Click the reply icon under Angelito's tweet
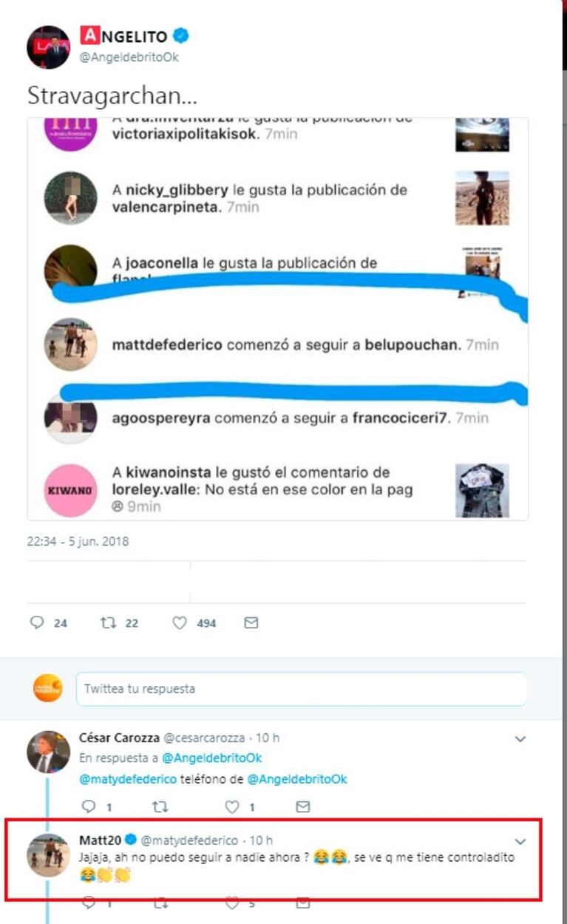Viewport: 567px width, 924px height. point(37,623)
